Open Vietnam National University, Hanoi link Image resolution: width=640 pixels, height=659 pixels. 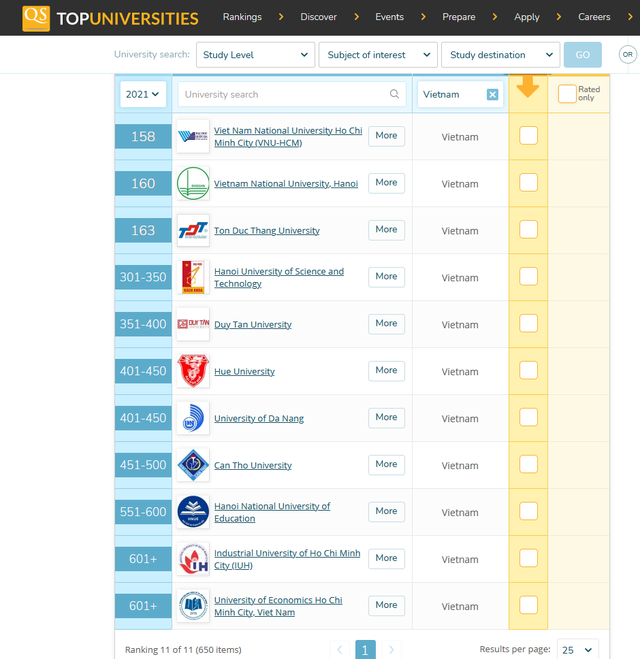pos(285,184)
